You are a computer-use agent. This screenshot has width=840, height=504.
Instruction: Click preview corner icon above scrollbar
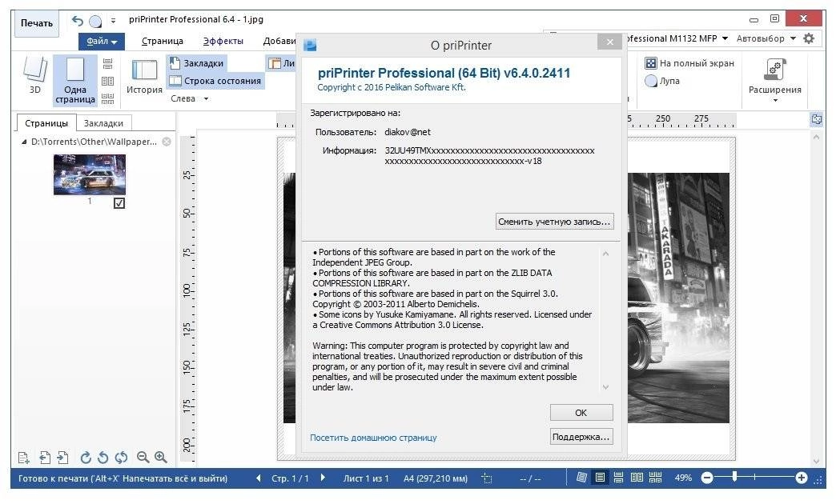tap(817, 119)
